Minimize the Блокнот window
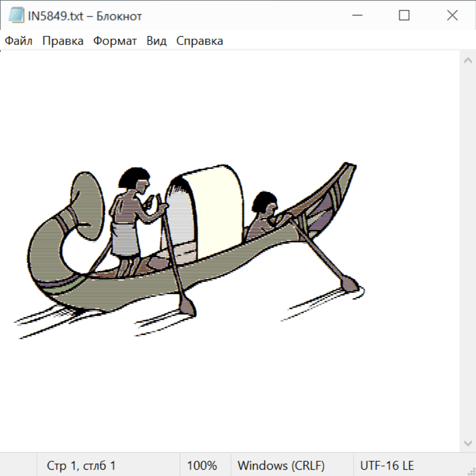This screenshot has height=476, width=476. [356, 16]
